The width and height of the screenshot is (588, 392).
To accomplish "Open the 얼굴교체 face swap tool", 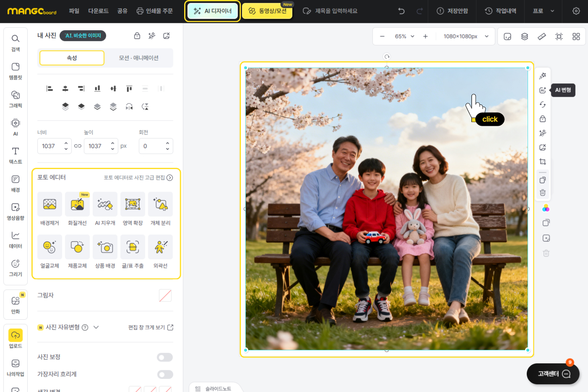I will click(x=49, y=247).
